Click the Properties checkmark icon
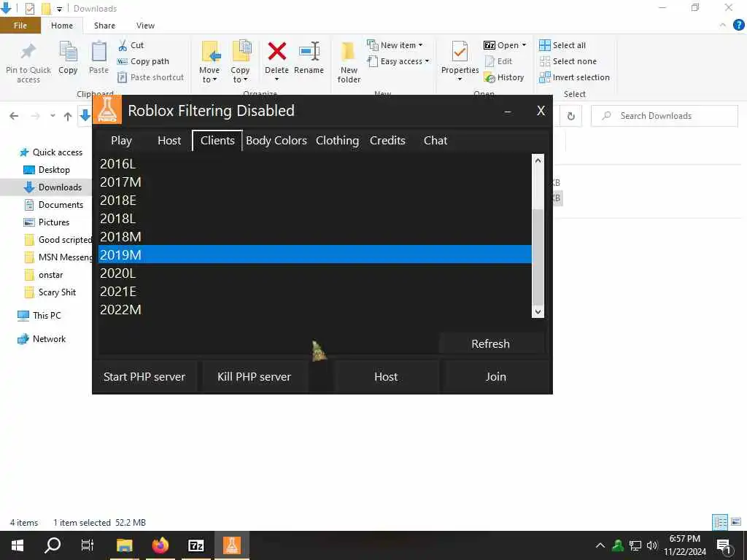Viewport: 747px width, 560px height. 460,52
